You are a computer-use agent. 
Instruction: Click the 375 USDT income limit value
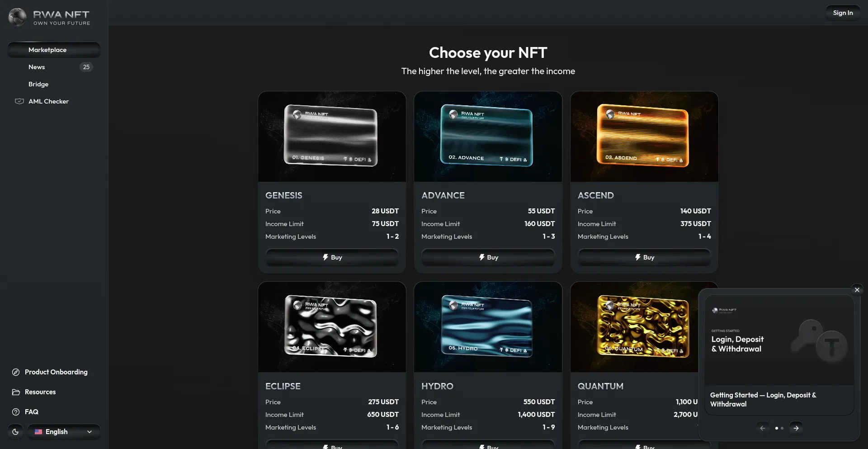pyautogui.click(x=695, y=224)
